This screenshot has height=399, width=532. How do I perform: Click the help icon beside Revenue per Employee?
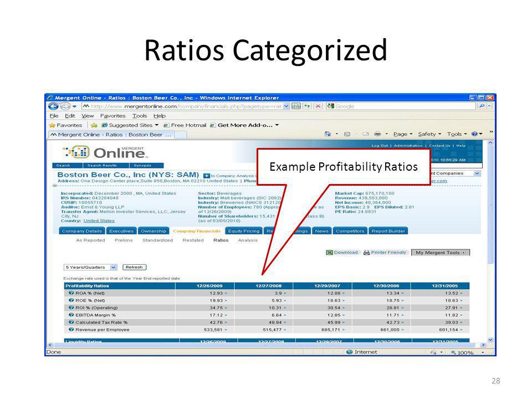(x=71, y=329)
